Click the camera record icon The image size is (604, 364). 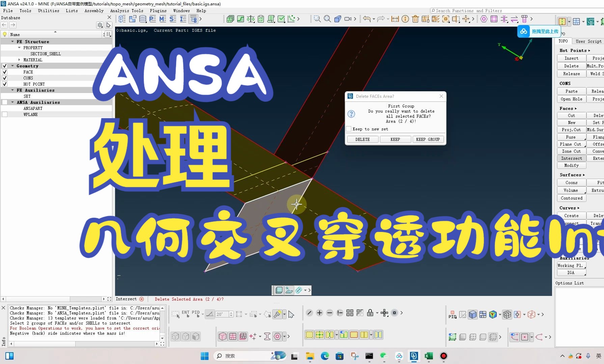pos(348,19)
